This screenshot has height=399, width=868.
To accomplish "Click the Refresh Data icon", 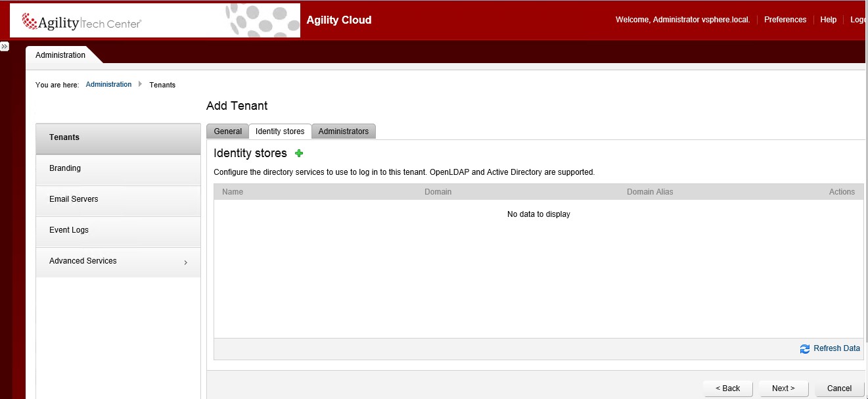I will tap(804, 349).
